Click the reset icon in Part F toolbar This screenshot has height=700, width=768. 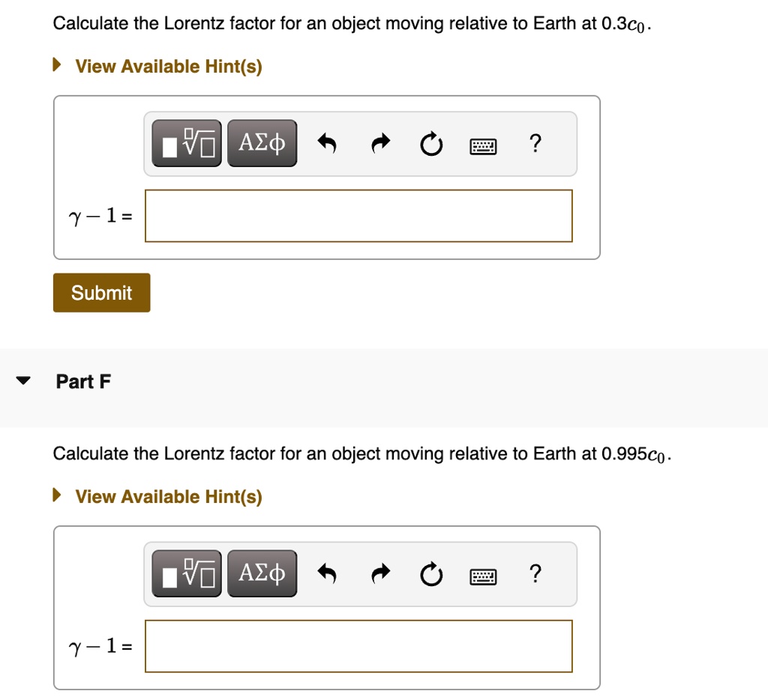pos(430,573)
